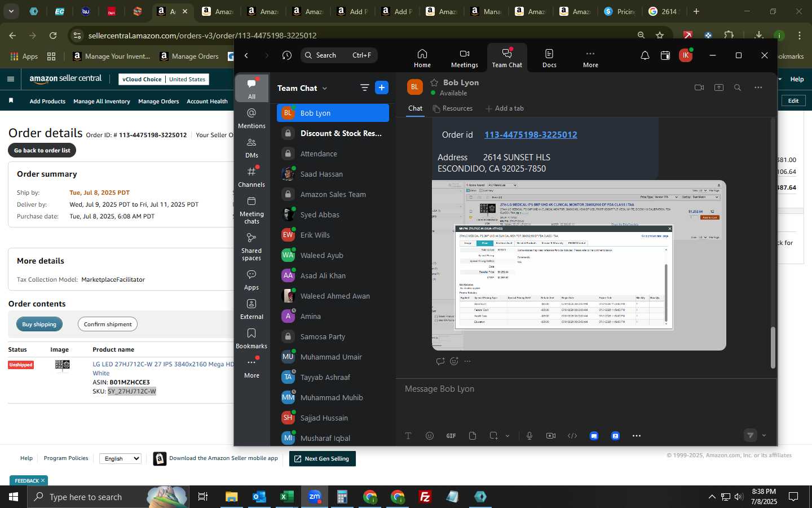
Task: Expand the Team Chat heading dropdown
Action: tap(325, 89)
